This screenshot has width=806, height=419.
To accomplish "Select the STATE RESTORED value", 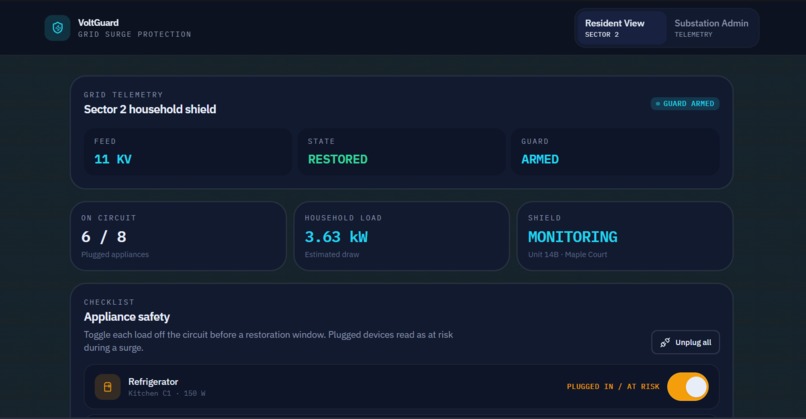I will tap(337, 159).
